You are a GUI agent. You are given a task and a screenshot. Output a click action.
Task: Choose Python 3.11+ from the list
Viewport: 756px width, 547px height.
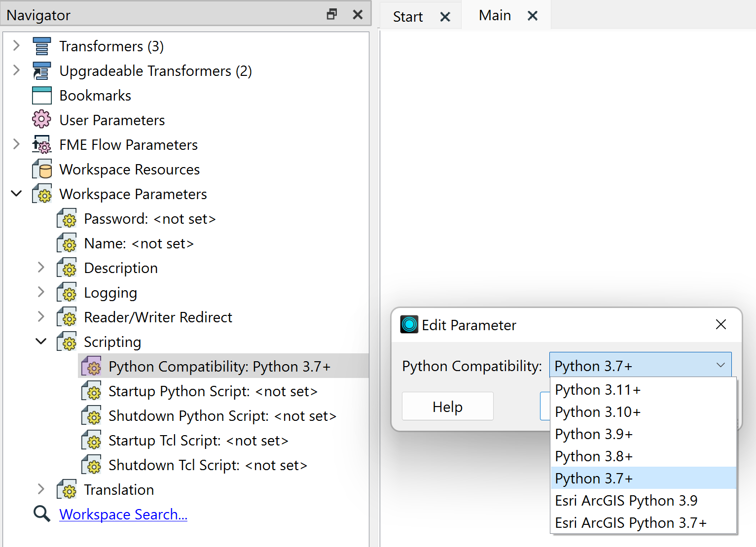pos(597,390)
